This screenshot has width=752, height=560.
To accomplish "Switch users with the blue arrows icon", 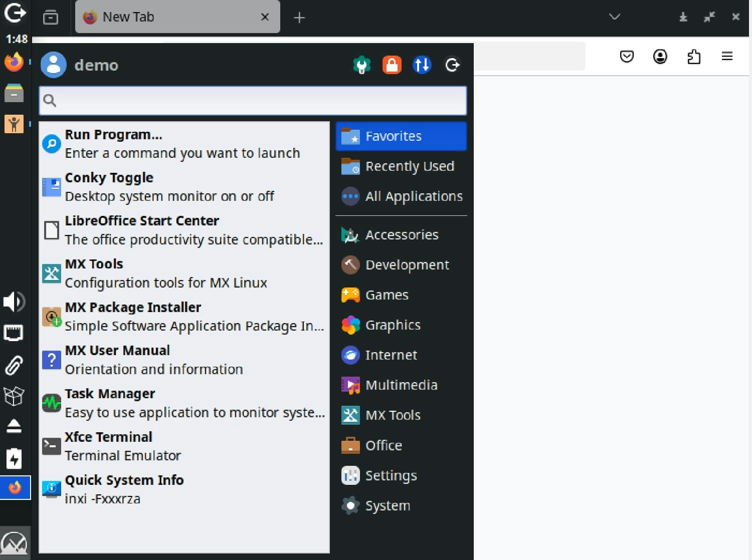I will [x=422, y=65].
